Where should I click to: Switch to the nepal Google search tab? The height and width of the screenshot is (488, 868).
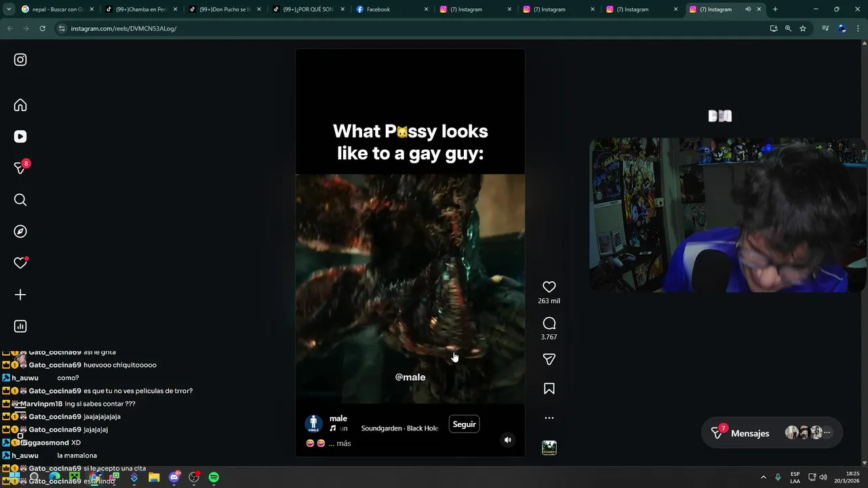tap(58, 9)
